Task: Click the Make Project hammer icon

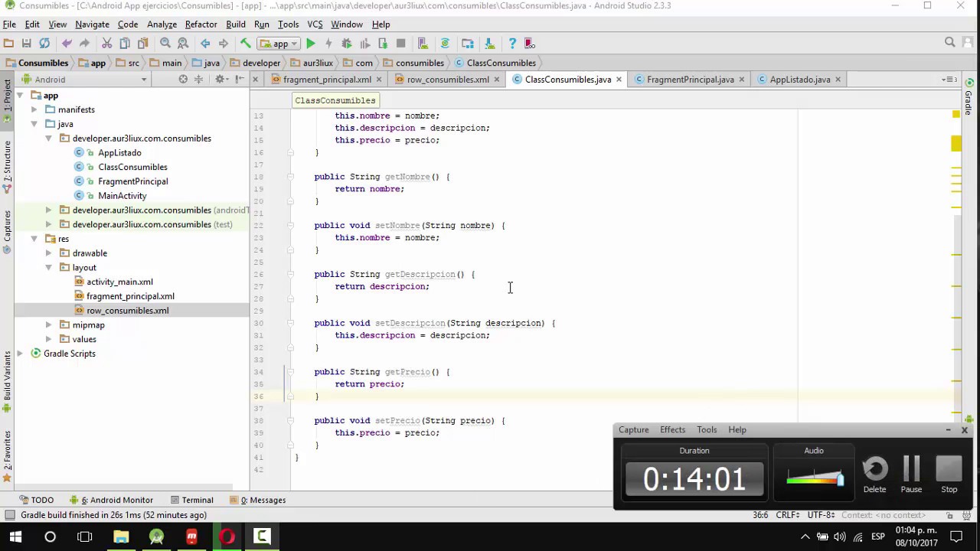Action: pyautogui.click(x=245, y=44)
